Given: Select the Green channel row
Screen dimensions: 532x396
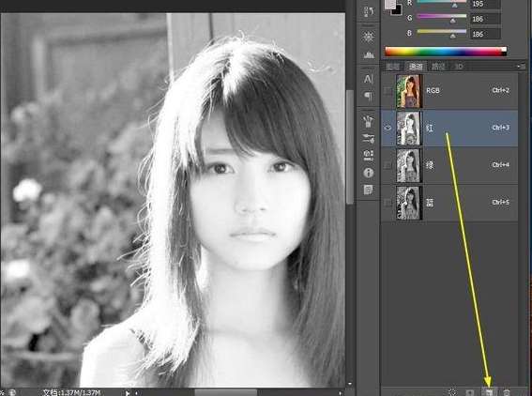Looking at the screenshot, I should coord(449,165).
